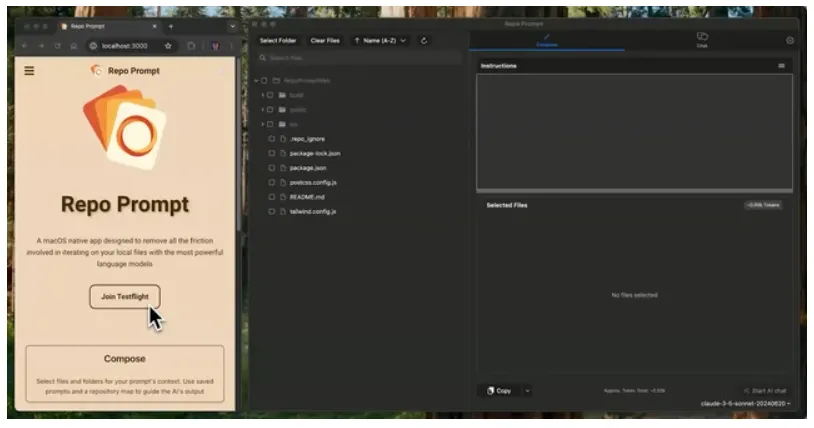The width and height of the screenshot is (814, 428).
Task: Check the public folder checkbox
Action: click(270, 110)
